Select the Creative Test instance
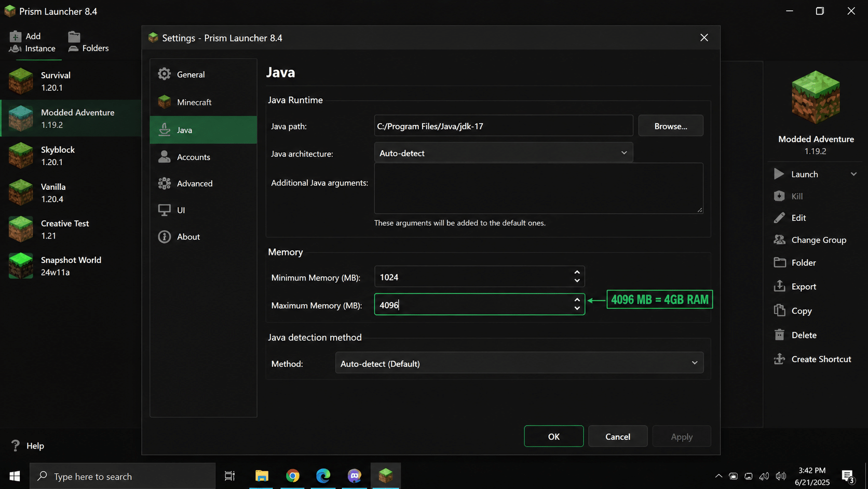868x489 pixels. pos(71,229)
